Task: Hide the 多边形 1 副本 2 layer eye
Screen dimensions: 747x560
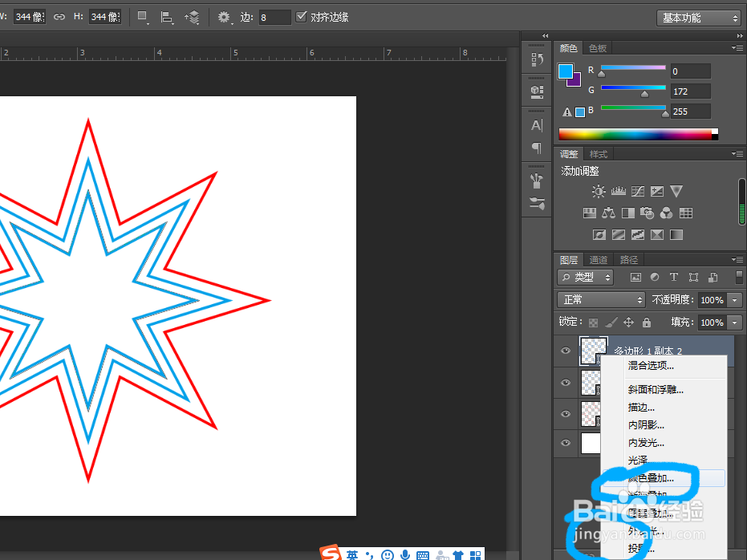Action: pyautogui.click(x=566, y=351)
